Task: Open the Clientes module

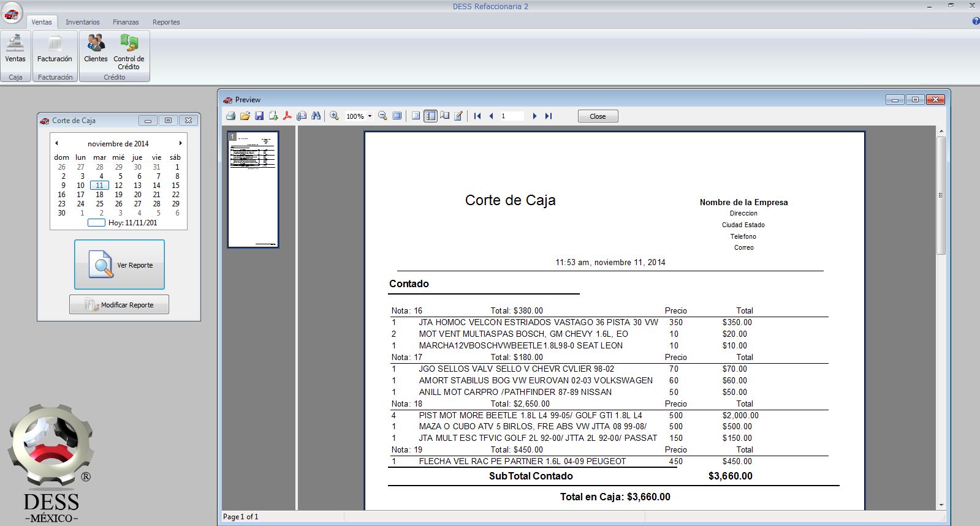Action: [x=96, y=48]
